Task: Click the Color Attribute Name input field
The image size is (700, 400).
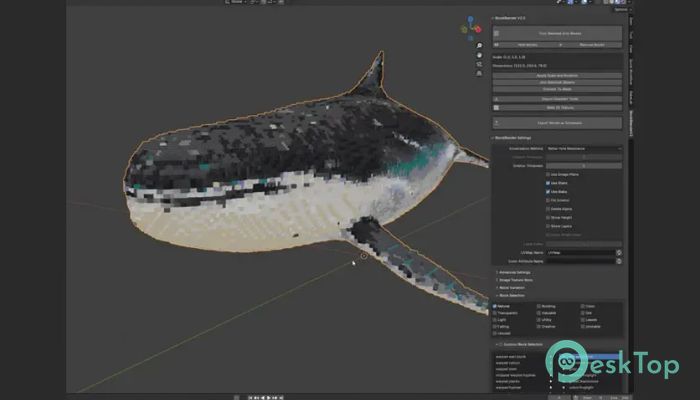Action: pyautogui.click(x=580, y=261)
